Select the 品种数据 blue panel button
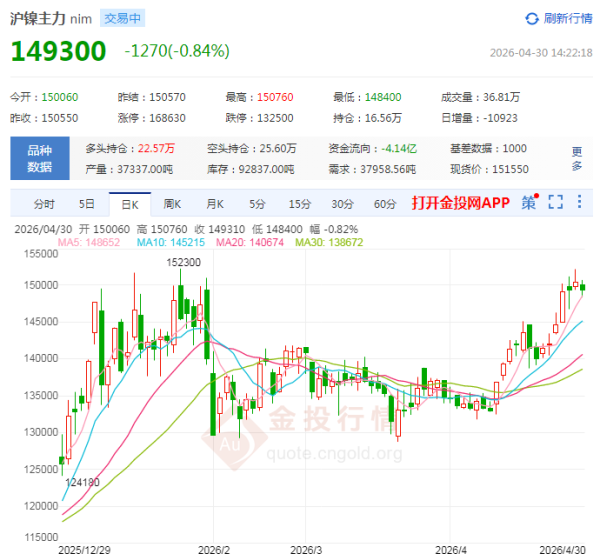The width and height of the screenshot is (600, 554). click(40, 158)
